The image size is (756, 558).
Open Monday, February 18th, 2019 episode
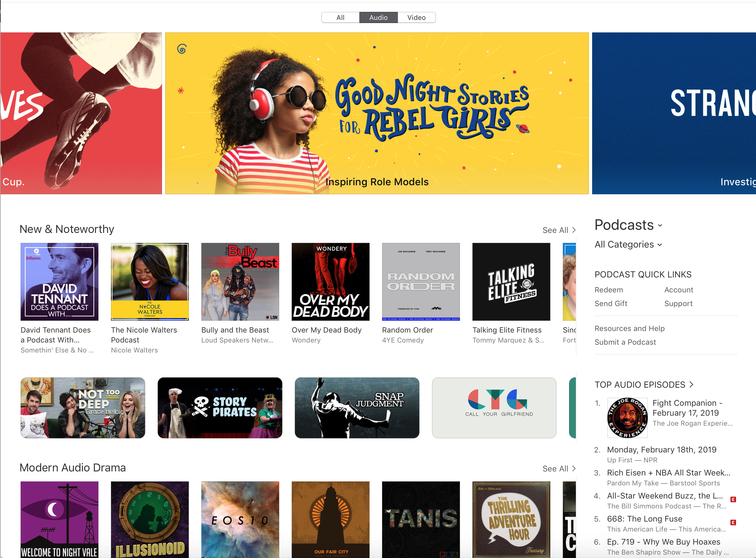(x=661, y=450)
